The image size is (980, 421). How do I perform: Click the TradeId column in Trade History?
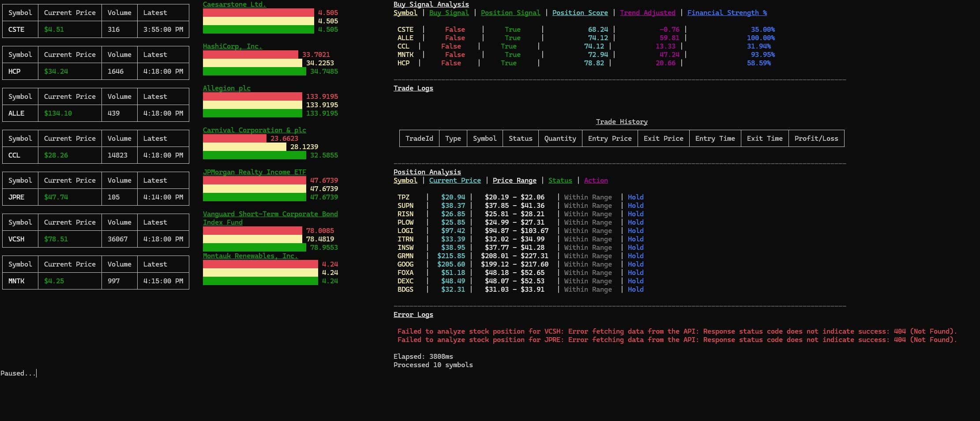coord(419,139)
